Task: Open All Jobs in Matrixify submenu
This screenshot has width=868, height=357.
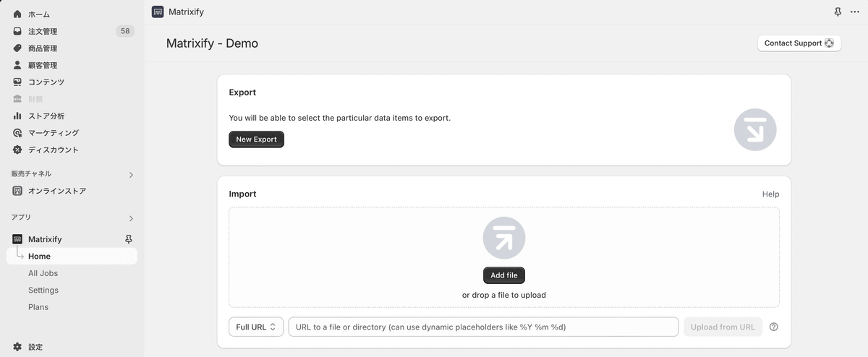Action: tap(43, 273)
